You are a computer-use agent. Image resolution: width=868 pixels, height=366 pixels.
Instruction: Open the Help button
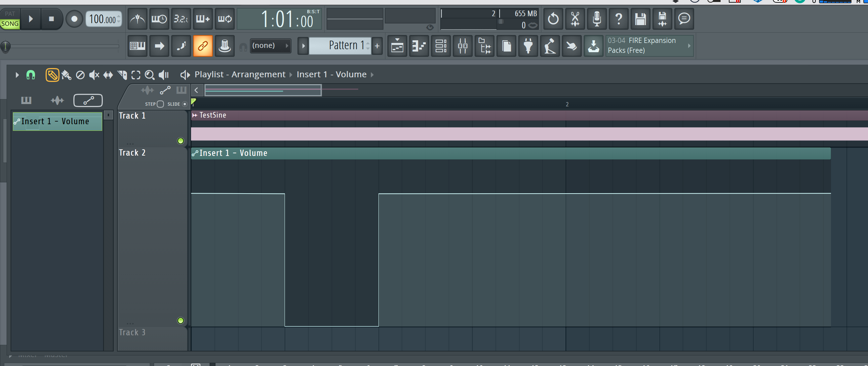(618, 19)
